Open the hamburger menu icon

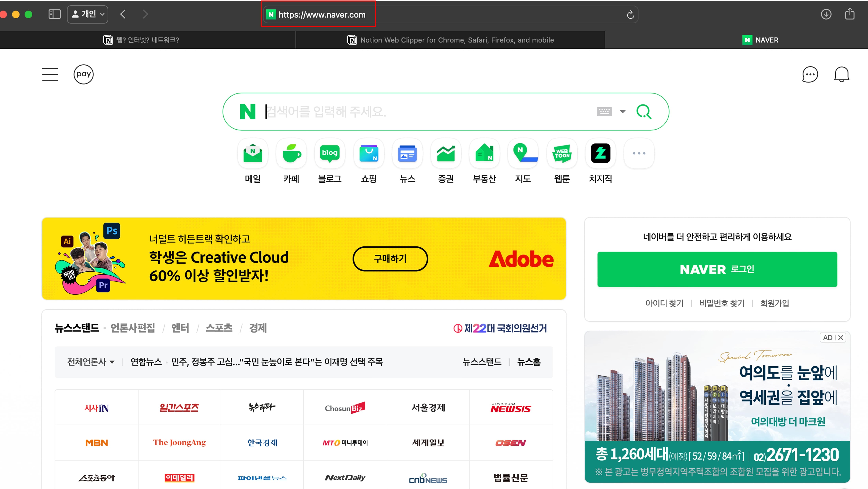50,74
